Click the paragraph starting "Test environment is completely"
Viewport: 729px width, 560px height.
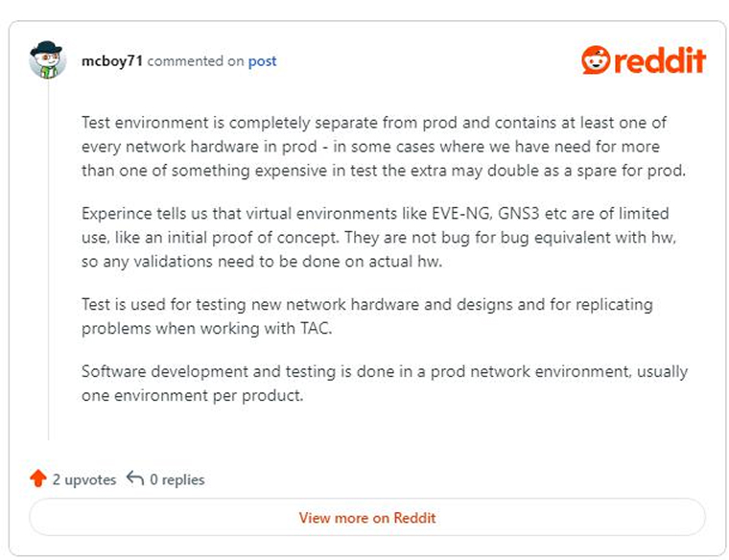(384, 147)
